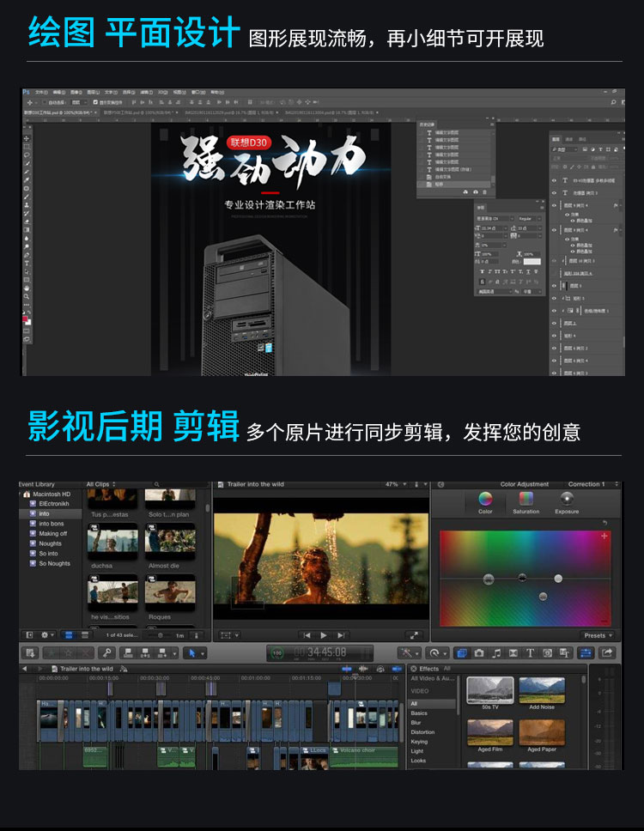Open the gear action menu dropdown in Event Library
The image size is (644, 831).
click(48, 635)
